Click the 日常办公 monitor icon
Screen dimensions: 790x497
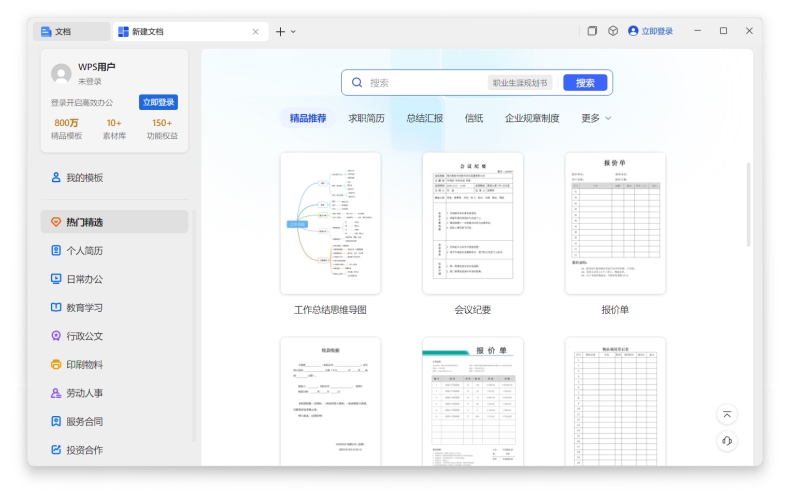tap(56, 279)
